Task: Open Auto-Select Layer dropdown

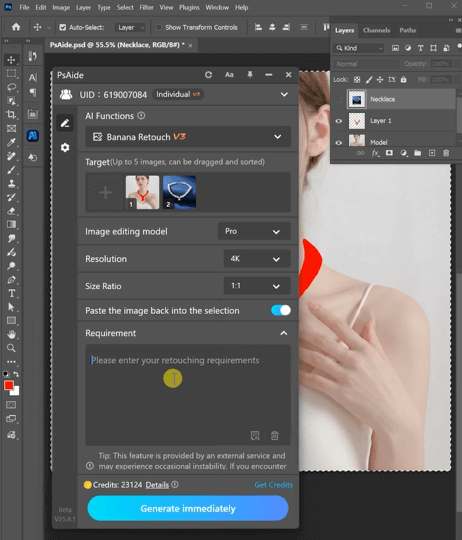Action: 130,27
